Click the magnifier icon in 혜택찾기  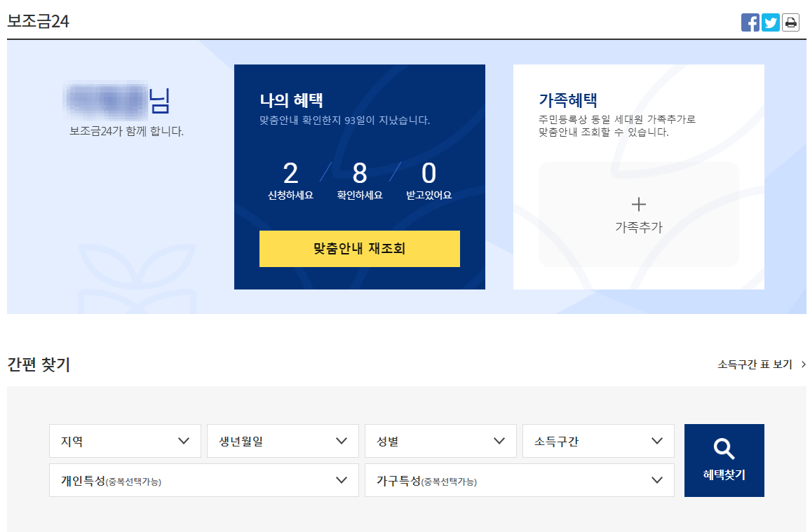point(724,449)
